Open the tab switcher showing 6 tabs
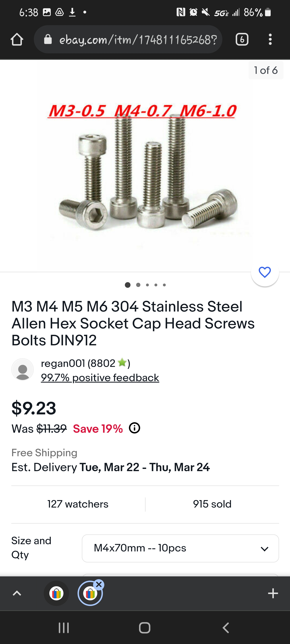290x644 pixels. [x=242, y=39]
